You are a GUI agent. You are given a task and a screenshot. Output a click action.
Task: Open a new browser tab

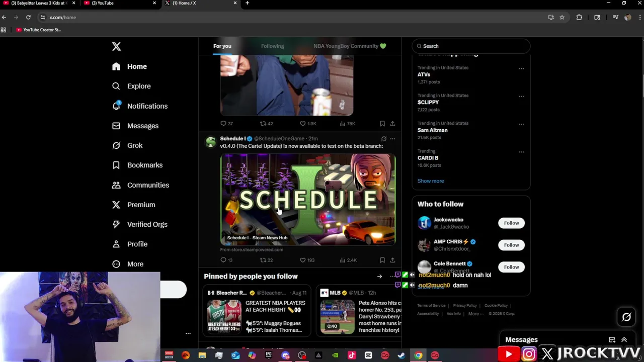[x=247, y=3]
